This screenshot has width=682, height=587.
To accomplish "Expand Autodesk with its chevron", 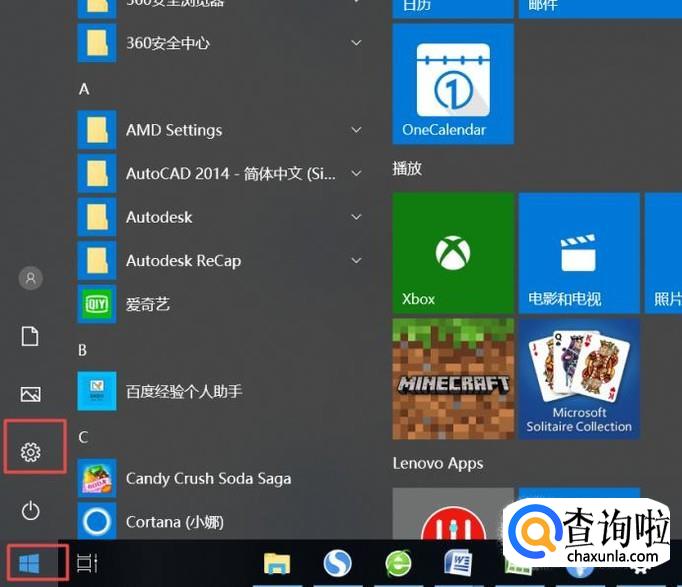I will pyautogui.click(x=356, y=217).
